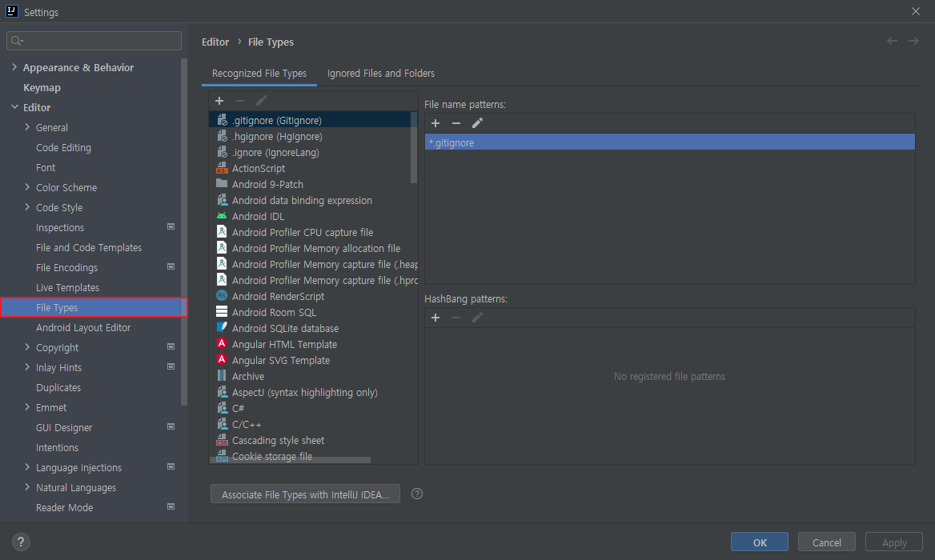This screenshot has height=560, width=935.
Task: Navigate forward with the right arrow
Action: pos(913,41)
